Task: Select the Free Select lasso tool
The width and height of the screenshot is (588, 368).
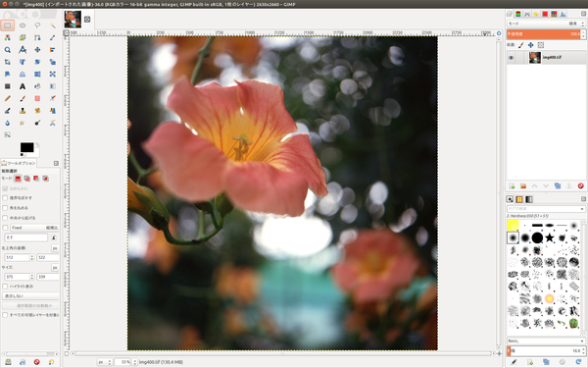Action: pos(37,26)
